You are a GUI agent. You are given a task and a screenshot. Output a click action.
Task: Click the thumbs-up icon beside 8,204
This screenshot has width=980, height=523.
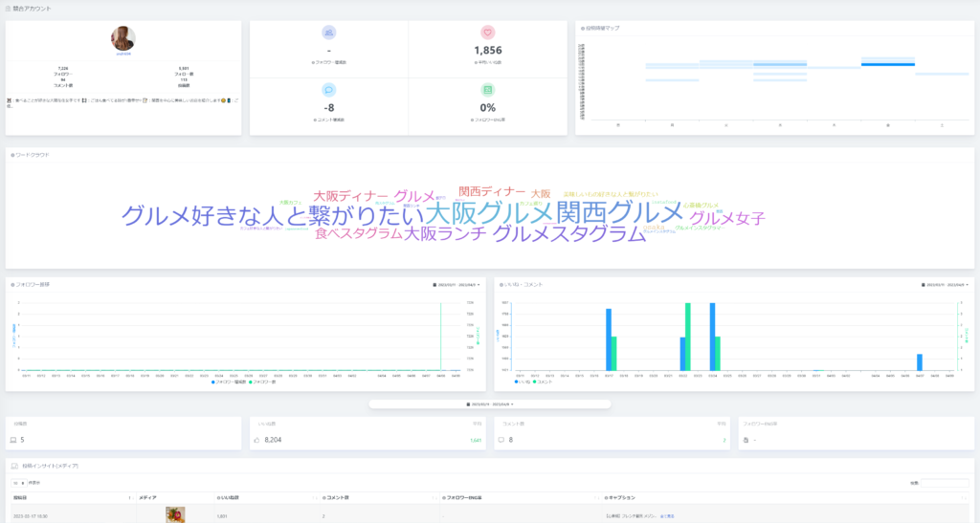click(x=256, y=440)
